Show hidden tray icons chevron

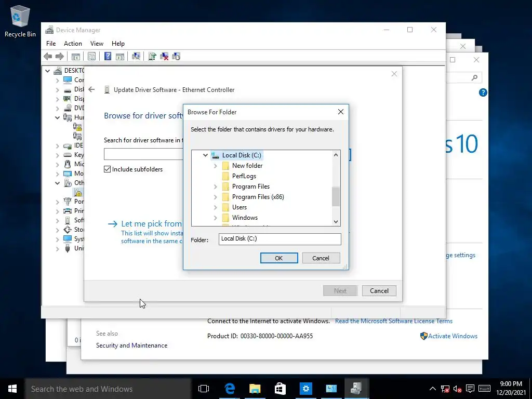click(x=433, y=389)
